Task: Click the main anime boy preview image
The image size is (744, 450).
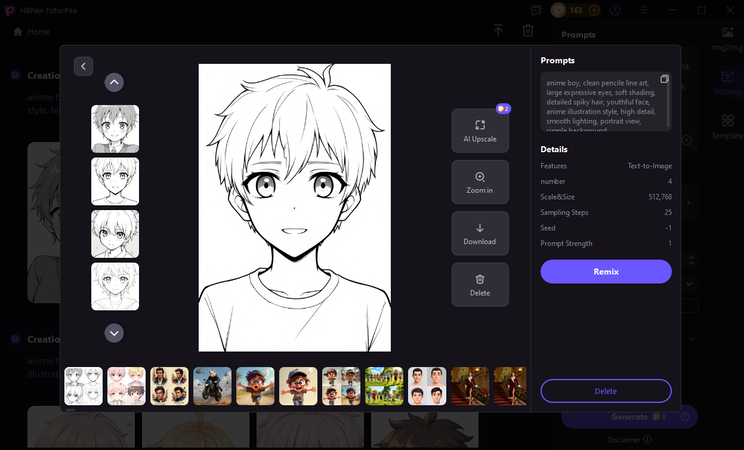Action: (295, 208)
